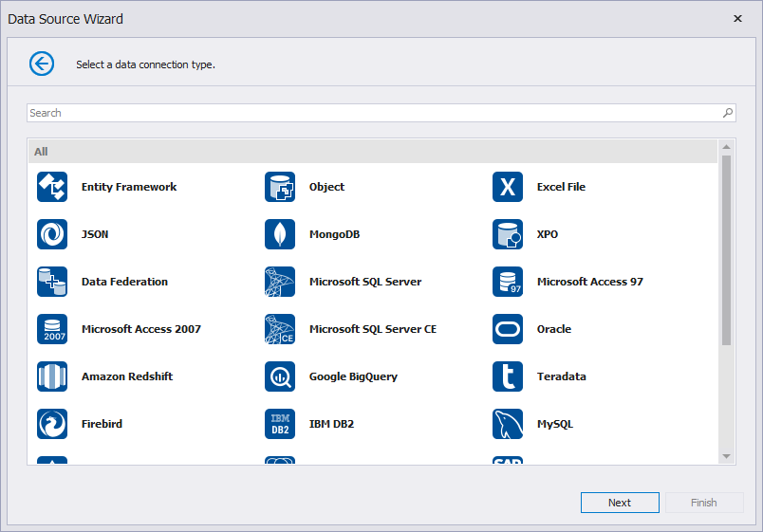Pick the Microsoft SQL Server CE icon
The height and width of the screenshot is (532, 763).
click(x=280, y=329)
